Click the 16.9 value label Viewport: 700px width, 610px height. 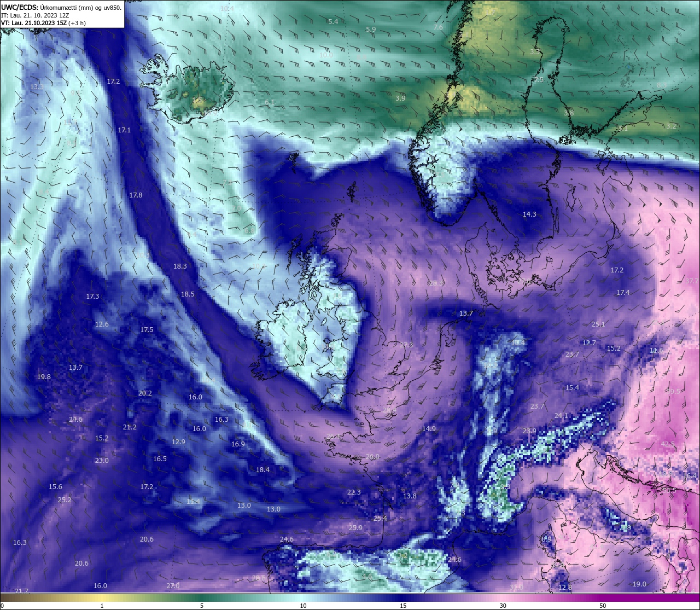238,444
